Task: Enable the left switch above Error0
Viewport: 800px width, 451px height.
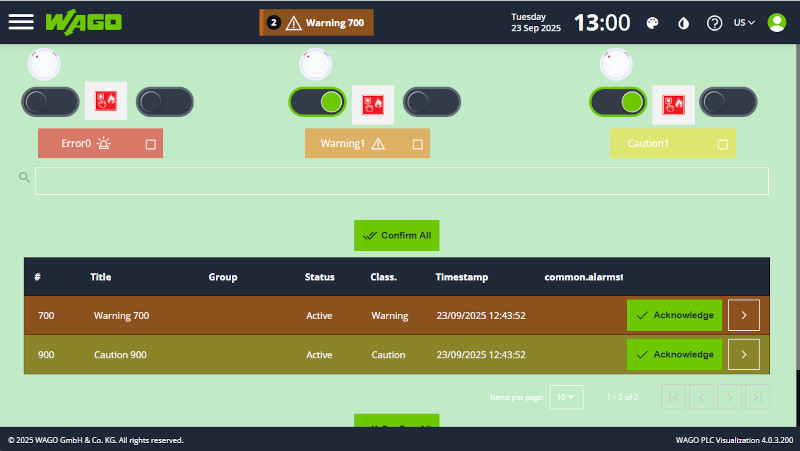Action: pyautogui.click(x=50, y=102)
